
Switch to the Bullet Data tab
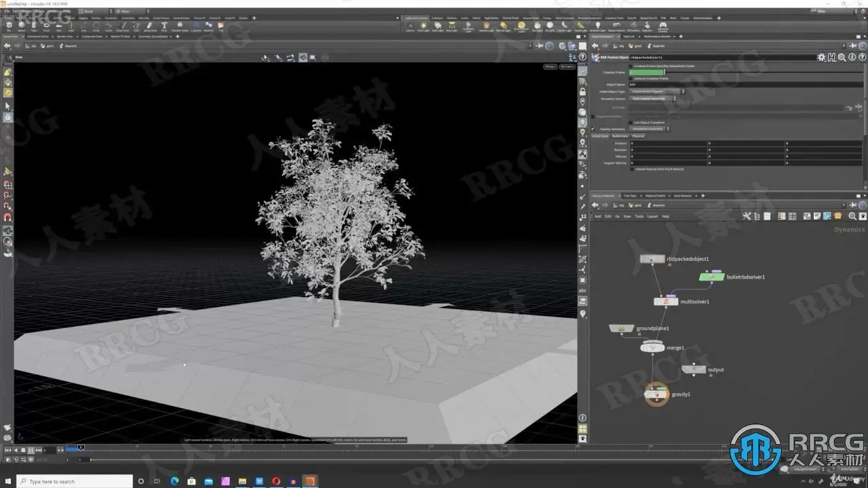click(x=620, y=136)
